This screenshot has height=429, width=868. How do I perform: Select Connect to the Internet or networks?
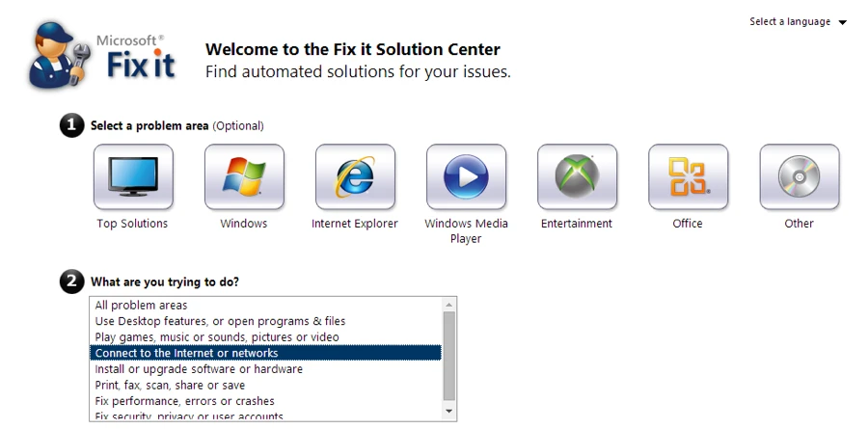click(186, 353)
